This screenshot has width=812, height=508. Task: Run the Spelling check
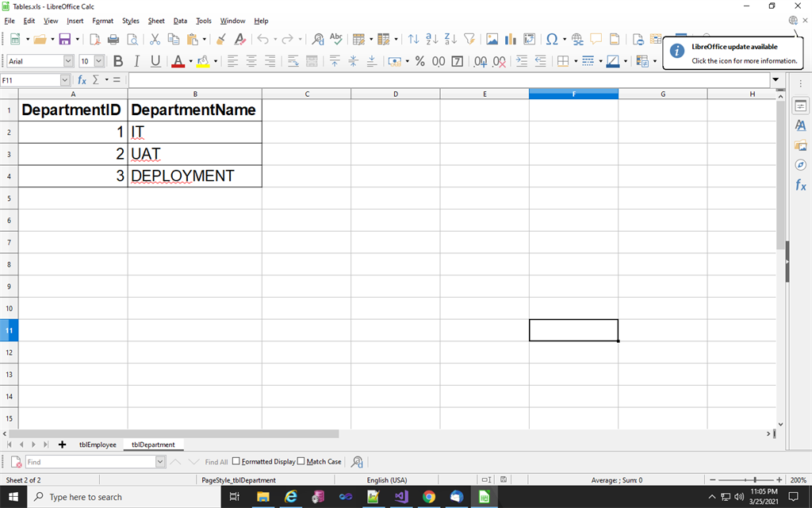point(336,37)
